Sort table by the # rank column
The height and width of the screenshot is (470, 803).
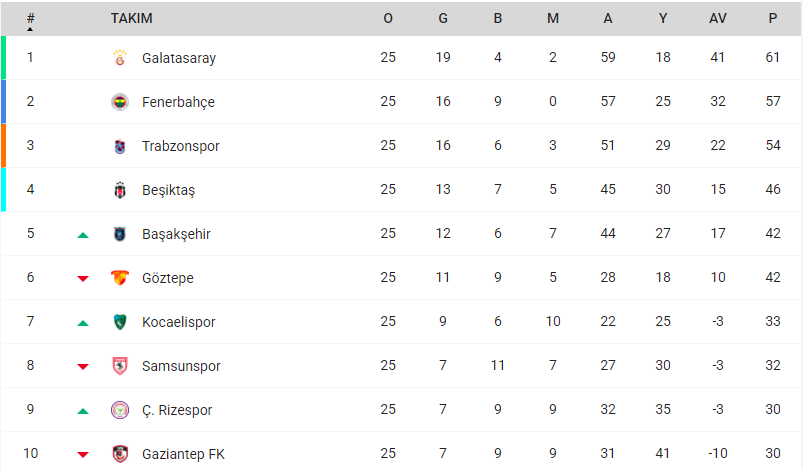coord(30,19)
